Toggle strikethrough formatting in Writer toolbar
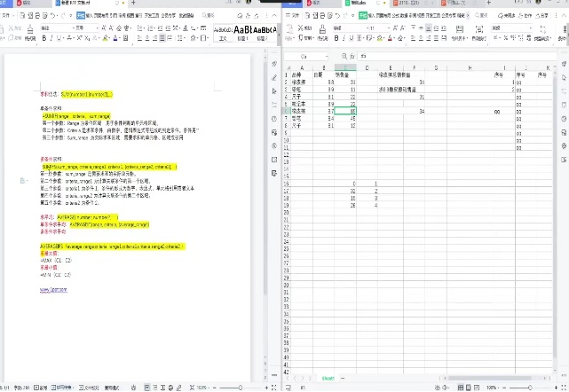569x392 pixels. coord(72,39)
